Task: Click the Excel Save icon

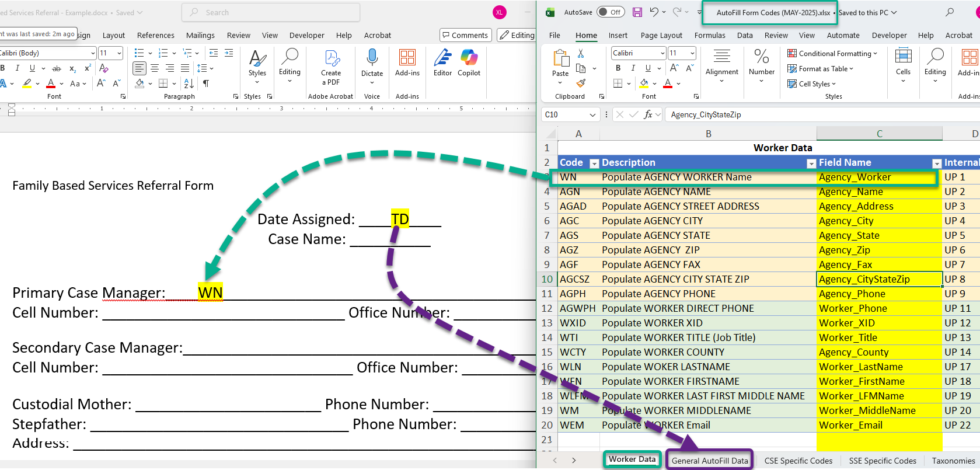Action: click(637, 12)
